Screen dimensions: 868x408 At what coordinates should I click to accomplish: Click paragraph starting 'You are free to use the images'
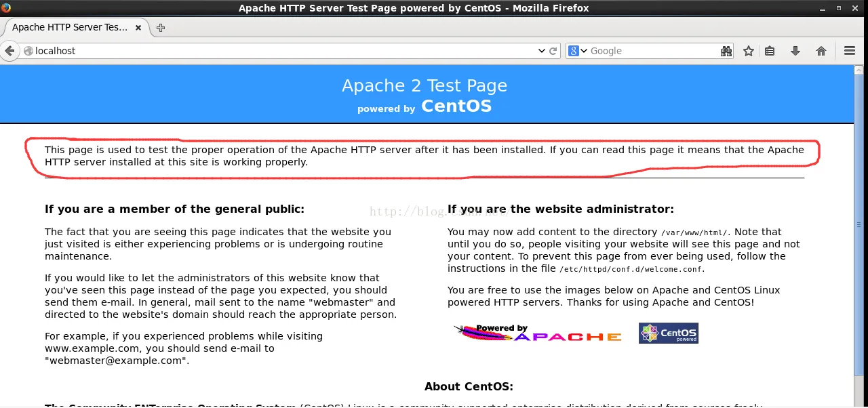point(614,296)
